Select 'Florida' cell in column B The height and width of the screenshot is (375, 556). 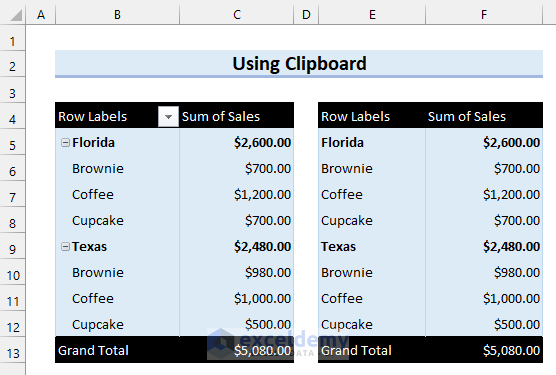tap(117, 142)
